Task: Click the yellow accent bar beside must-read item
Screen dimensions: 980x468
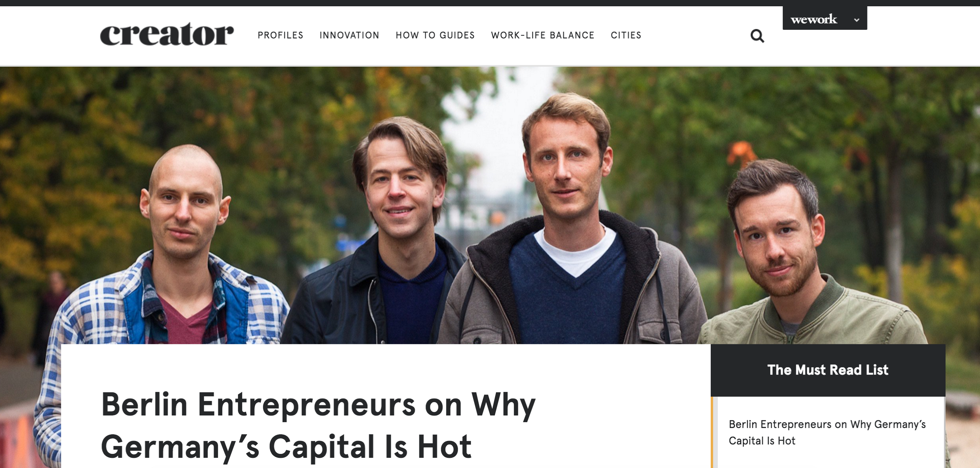Action: [x=712, y=432]
